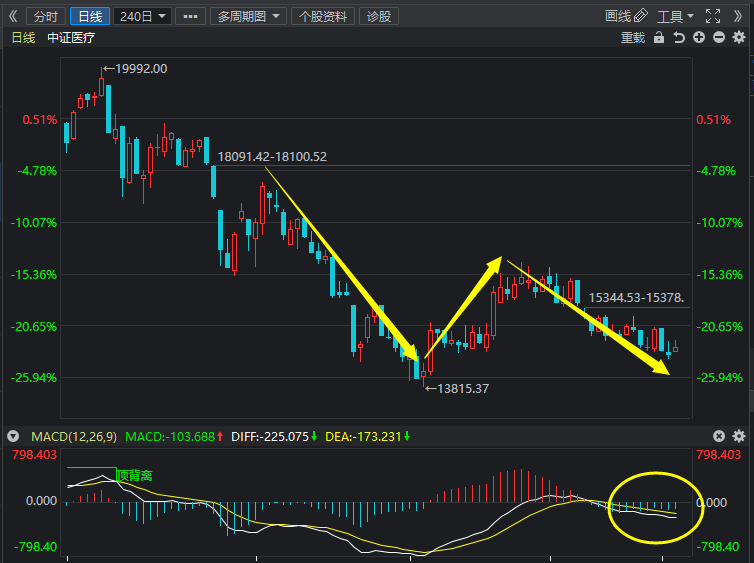754x563 pixels.
Task: Expand the 多周期图 dropdown
Action: pyautogui.click(x=248, y=16)
